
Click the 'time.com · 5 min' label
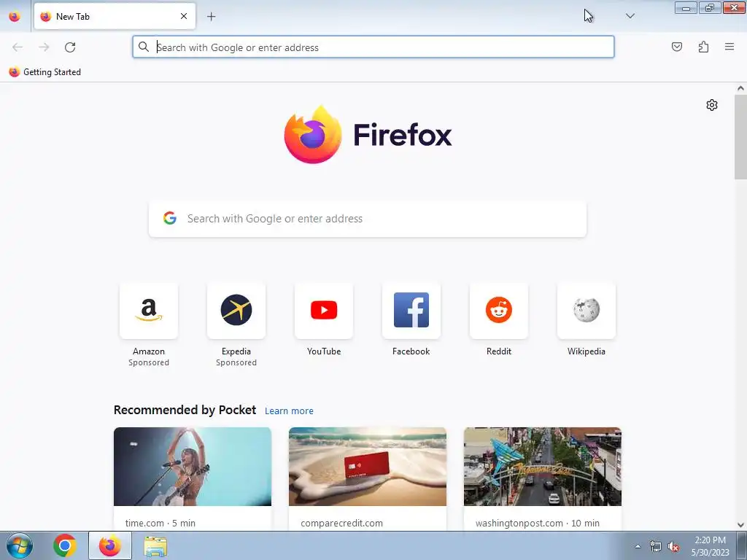point(160,523)
